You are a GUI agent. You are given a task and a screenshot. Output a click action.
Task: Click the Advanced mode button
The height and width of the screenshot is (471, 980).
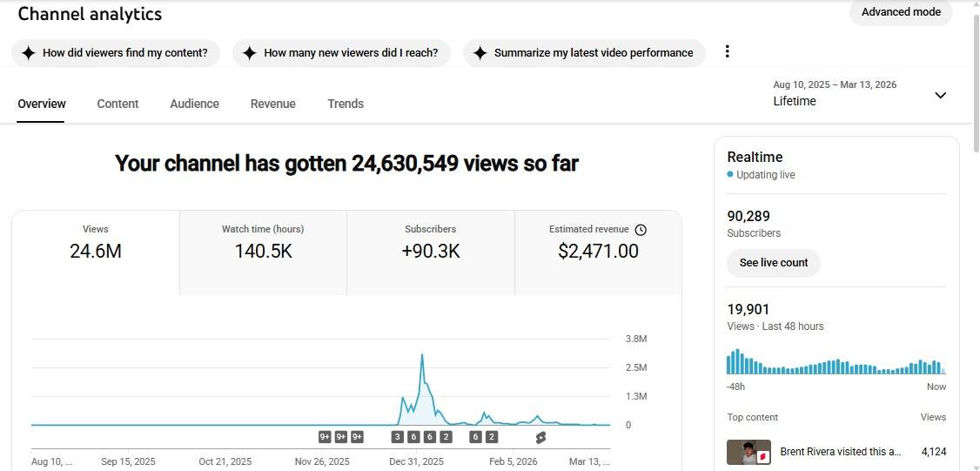pos(901,12)
